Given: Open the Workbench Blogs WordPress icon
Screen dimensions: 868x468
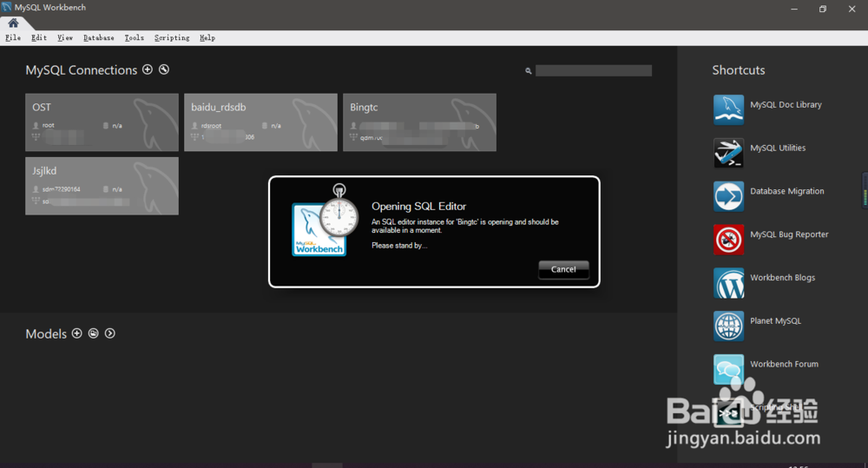Looking at the screenshot, I should pyautogui.click(x=728, y=282).
